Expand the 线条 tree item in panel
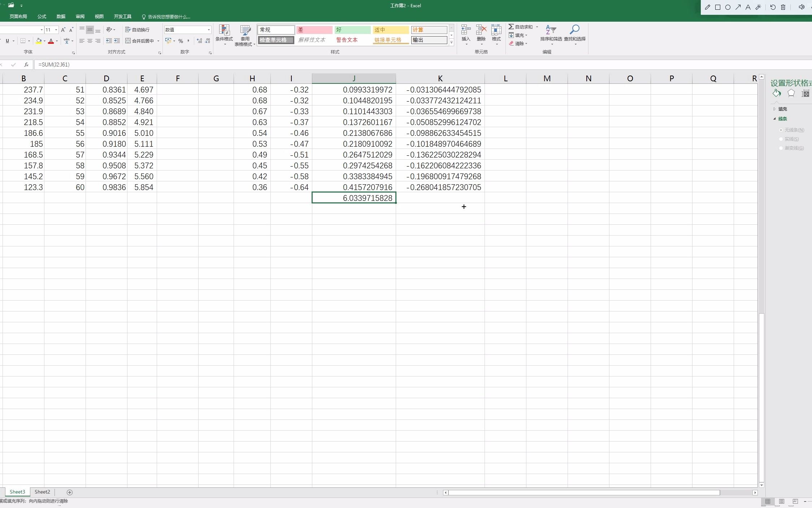 point(776,119)
